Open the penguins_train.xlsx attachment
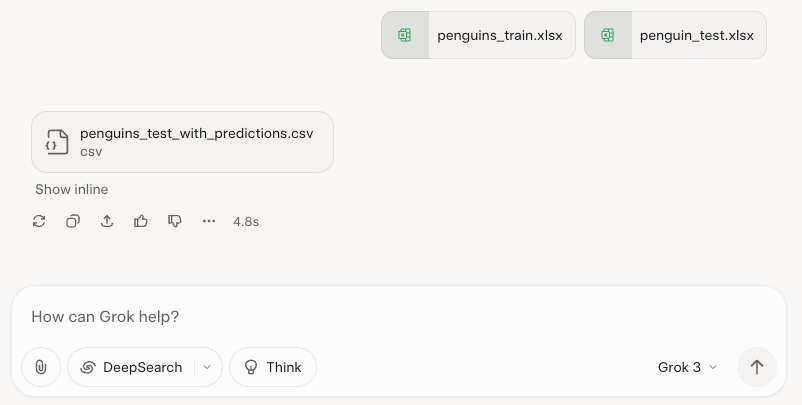 (478, 35)
